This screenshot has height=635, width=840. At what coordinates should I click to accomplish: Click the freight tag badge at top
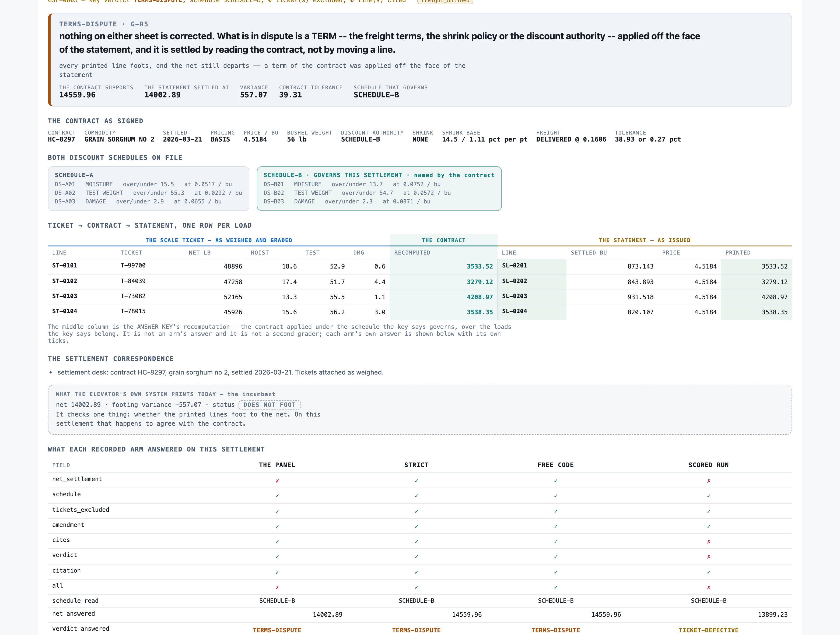tap(445, 2)
